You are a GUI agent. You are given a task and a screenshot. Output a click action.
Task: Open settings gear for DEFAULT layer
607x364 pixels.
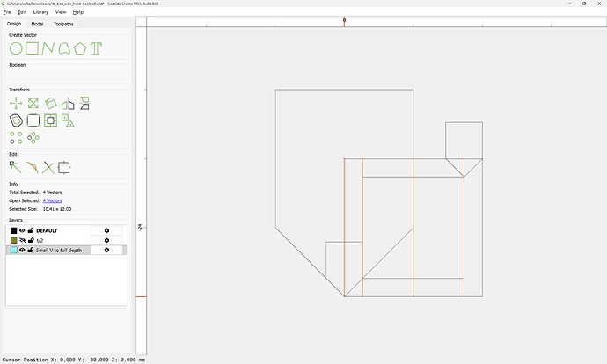[x=106, y=230]
